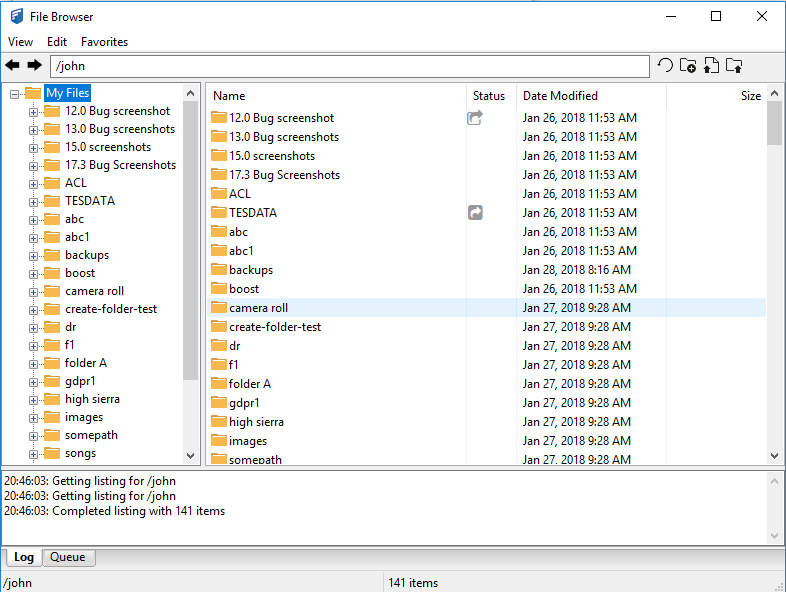Screen dimensions: 786x592
Task: Click folder icon beside boost in the tree
Action: click(52, 273)
